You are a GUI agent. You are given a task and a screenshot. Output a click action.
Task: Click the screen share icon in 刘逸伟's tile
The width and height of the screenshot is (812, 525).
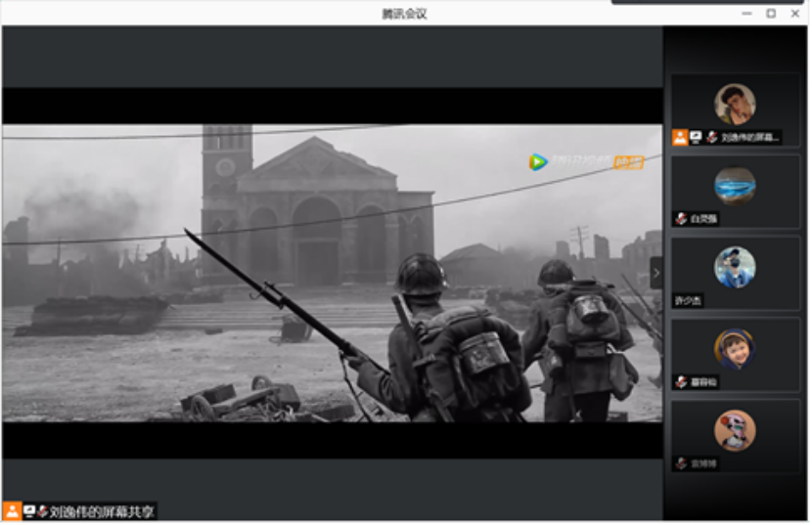(696, 138)
